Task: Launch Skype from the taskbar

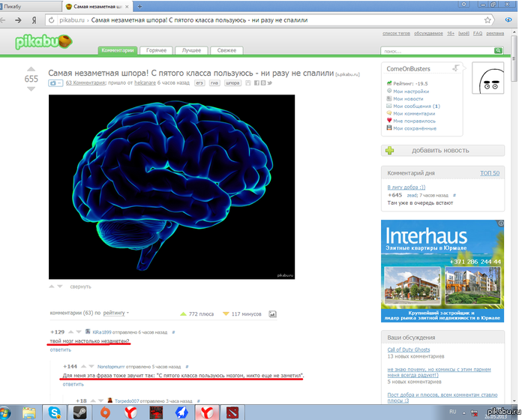Action: pyautogui.click(x=55, y=412)
